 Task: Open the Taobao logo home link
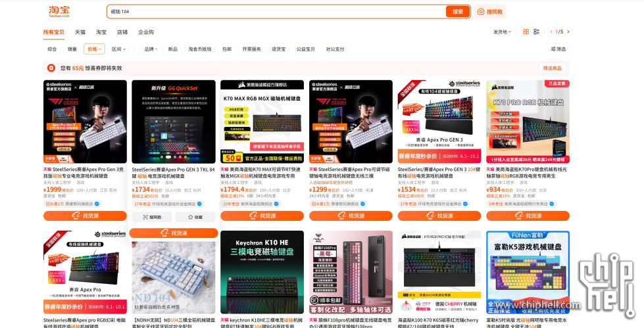(x=59, y=11)
